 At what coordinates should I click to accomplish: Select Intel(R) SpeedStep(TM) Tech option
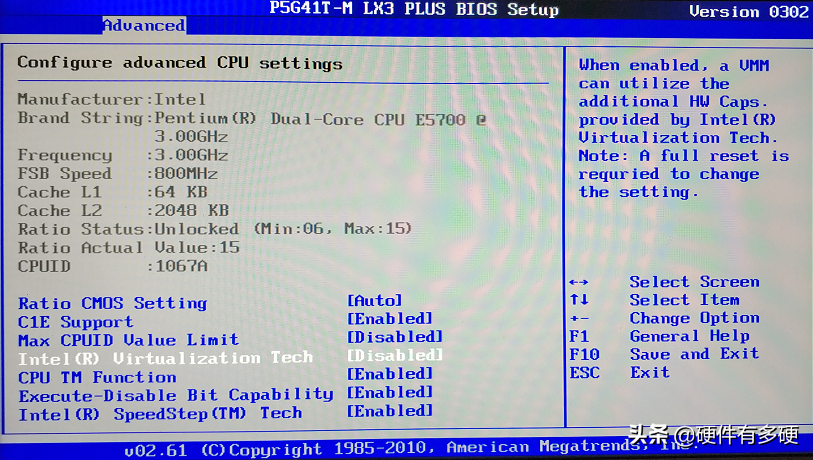[x=160, y=414]
